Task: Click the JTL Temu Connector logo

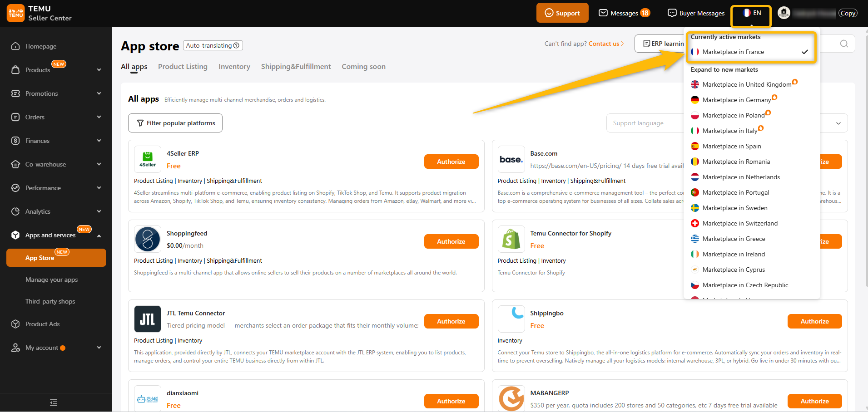Action: coord(148,319)
